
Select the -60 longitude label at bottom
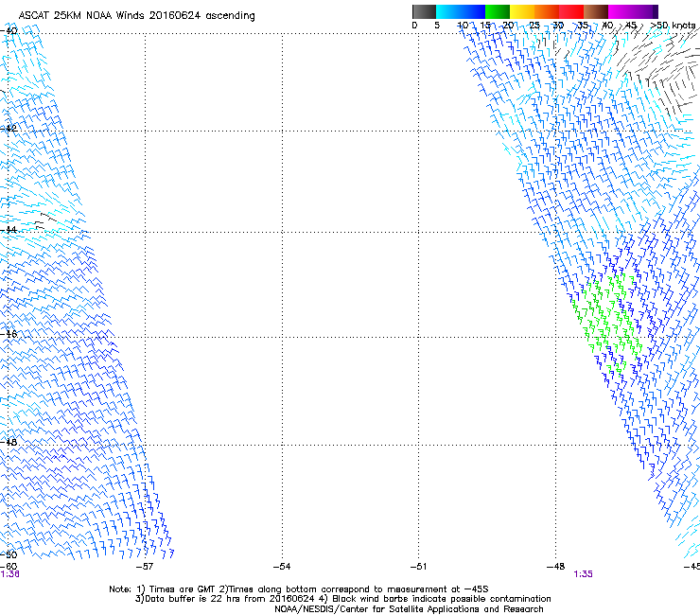point(9,567)
